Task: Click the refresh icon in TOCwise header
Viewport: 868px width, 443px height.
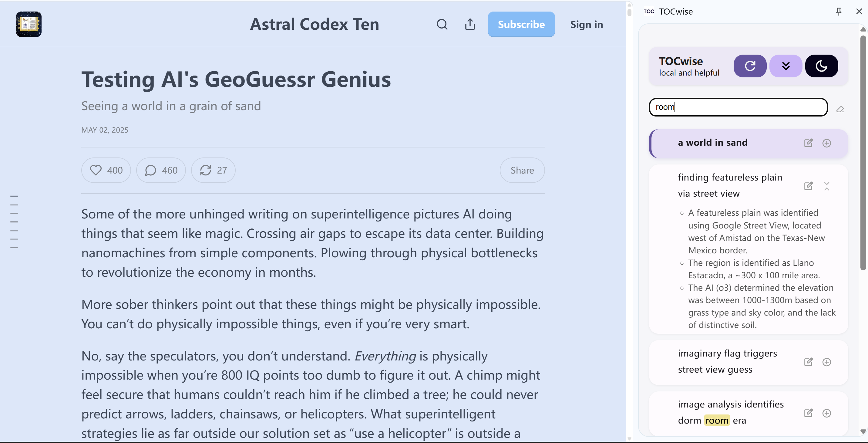Action: 750,66
